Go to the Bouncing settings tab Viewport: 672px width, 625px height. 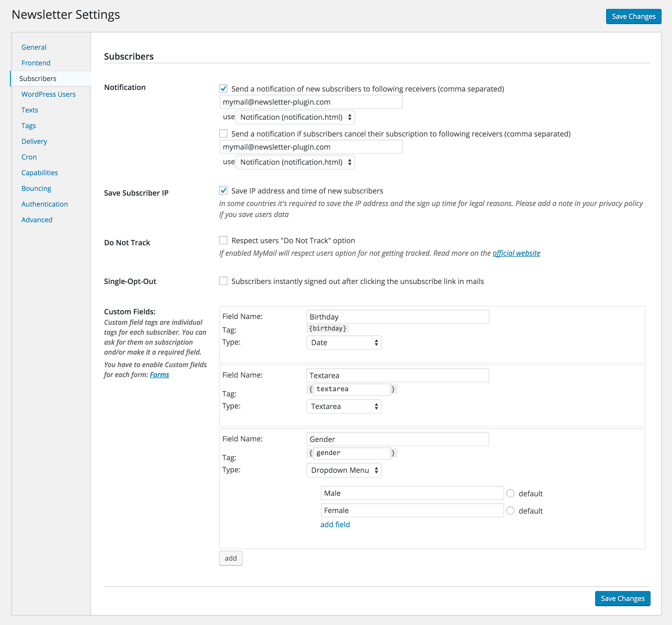point(36,188)
